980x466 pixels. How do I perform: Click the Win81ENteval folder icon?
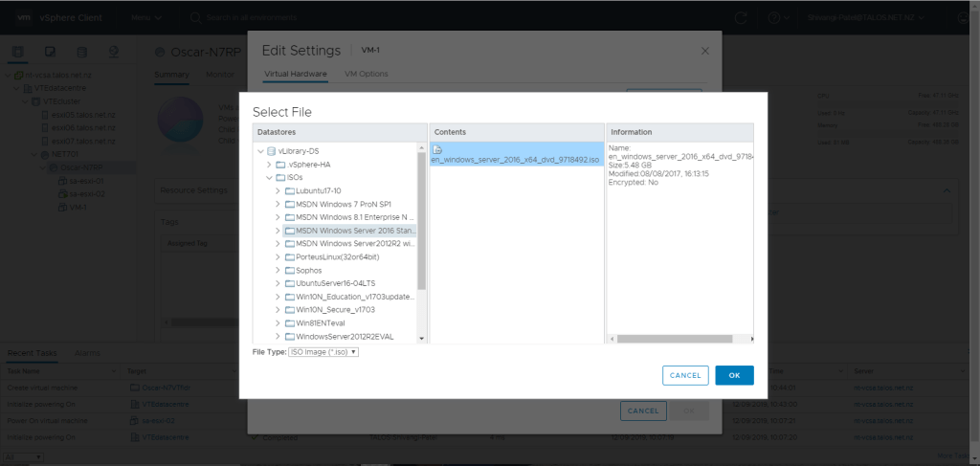pos(290,323)
